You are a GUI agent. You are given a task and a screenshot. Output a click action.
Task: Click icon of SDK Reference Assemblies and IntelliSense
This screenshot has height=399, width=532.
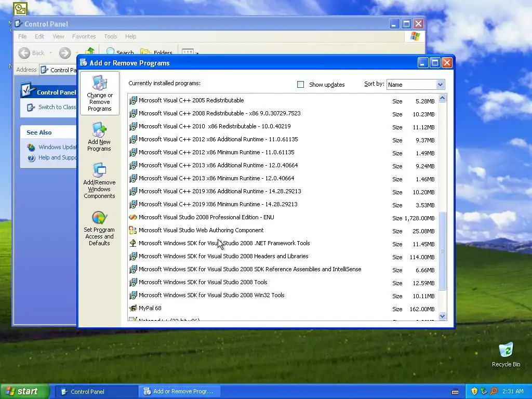(132, 270)
